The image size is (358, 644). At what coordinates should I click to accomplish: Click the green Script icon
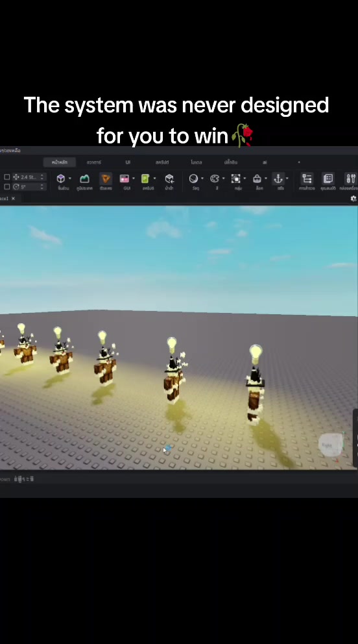coord(145,179)
